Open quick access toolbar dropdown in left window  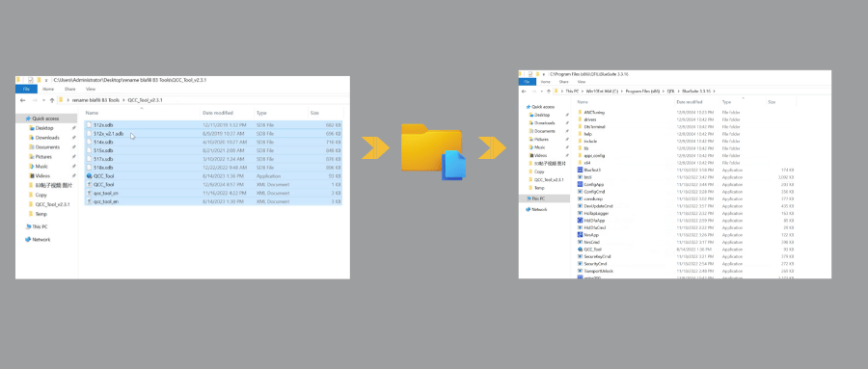click(46, 81)
